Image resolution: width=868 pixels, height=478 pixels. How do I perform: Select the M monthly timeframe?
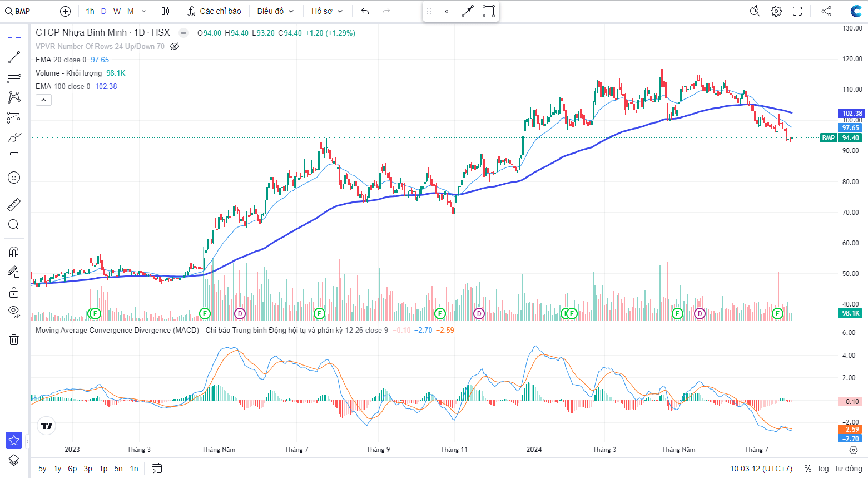pyautogui.click(x=131, y=11)
